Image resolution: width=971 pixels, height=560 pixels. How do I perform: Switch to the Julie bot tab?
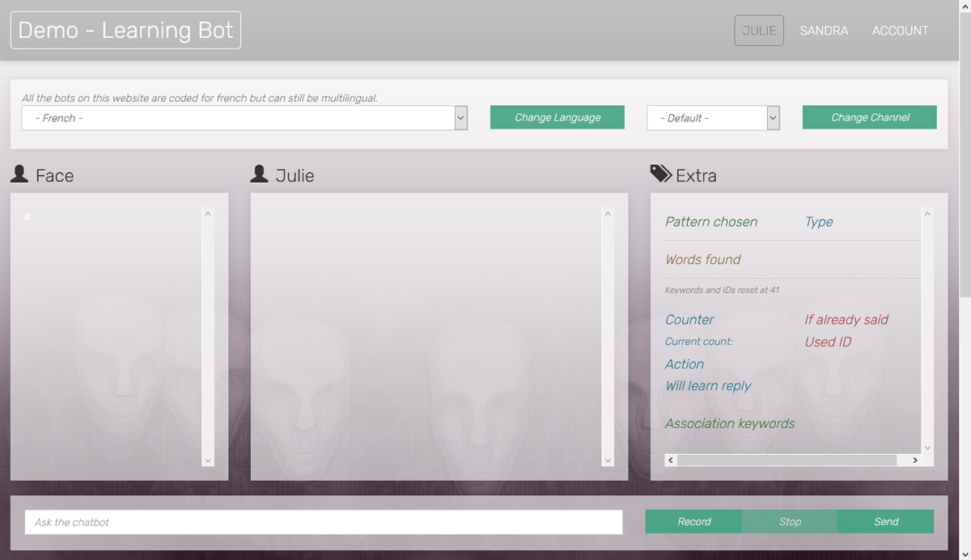759,31
